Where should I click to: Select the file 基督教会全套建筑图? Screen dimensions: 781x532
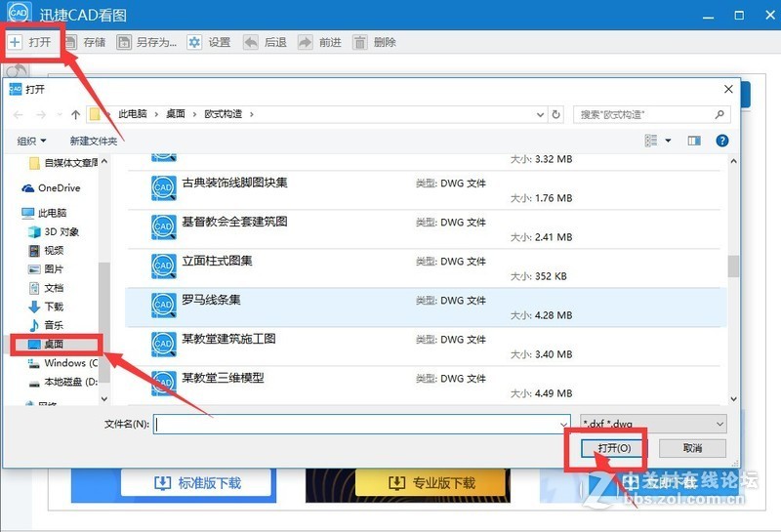point(424,229)
